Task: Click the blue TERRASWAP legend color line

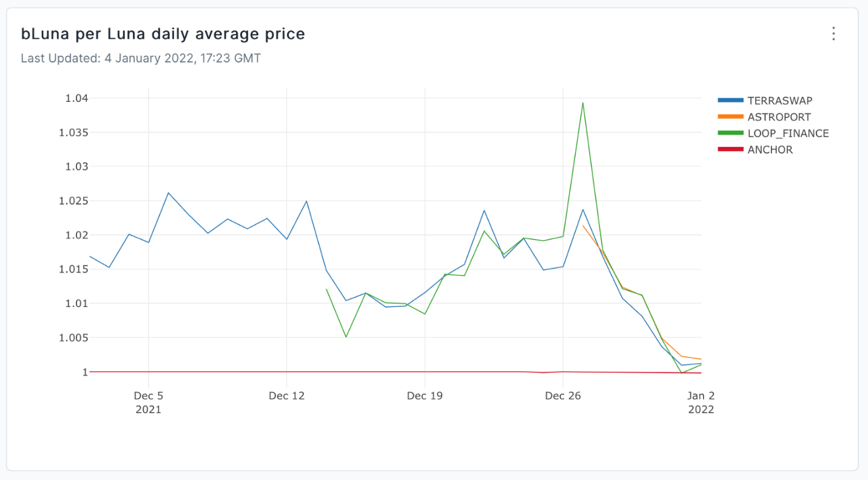Action: point(730,101)
